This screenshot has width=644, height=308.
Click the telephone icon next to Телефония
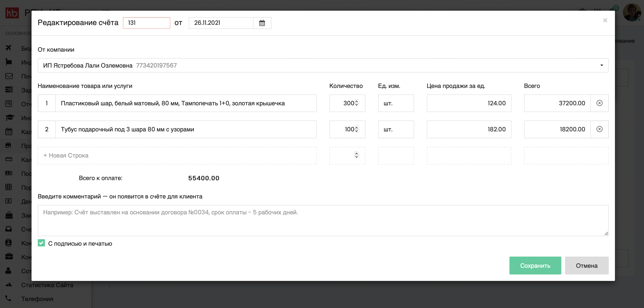click(8, 298)
